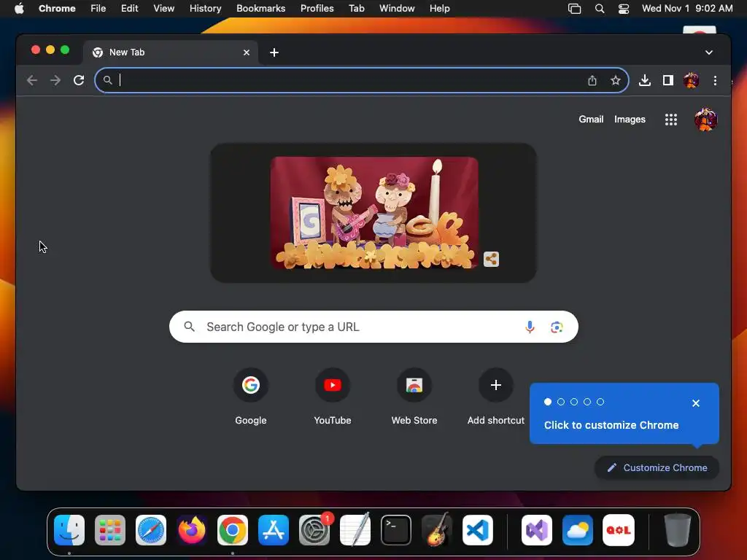Open Spotlight search in menu bar

pyautogui.click(x=600, y=9)
